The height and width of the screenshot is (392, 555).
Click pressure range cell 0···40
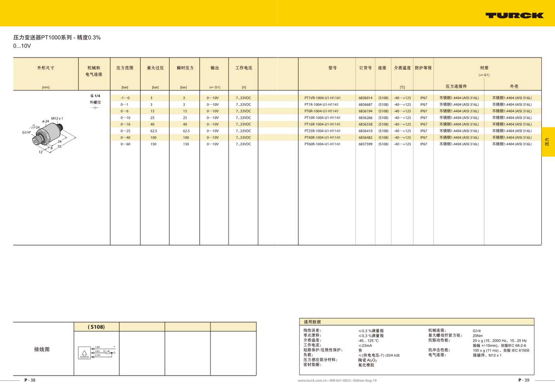tap(125, 137)
